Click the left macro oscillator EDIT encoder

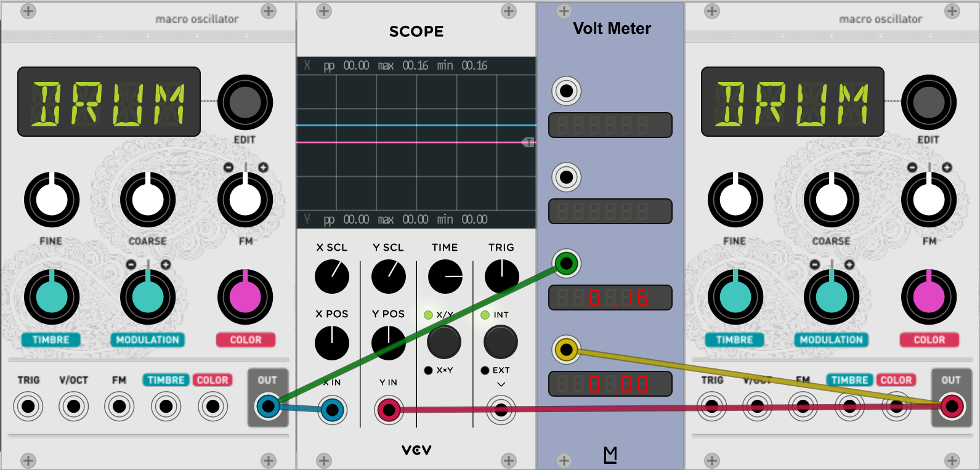(245, 102)
